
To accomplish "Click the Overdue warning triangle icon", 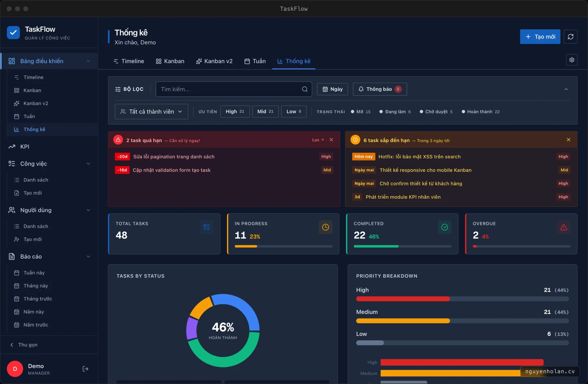I will pyautogui.click(x=564, y=227).
